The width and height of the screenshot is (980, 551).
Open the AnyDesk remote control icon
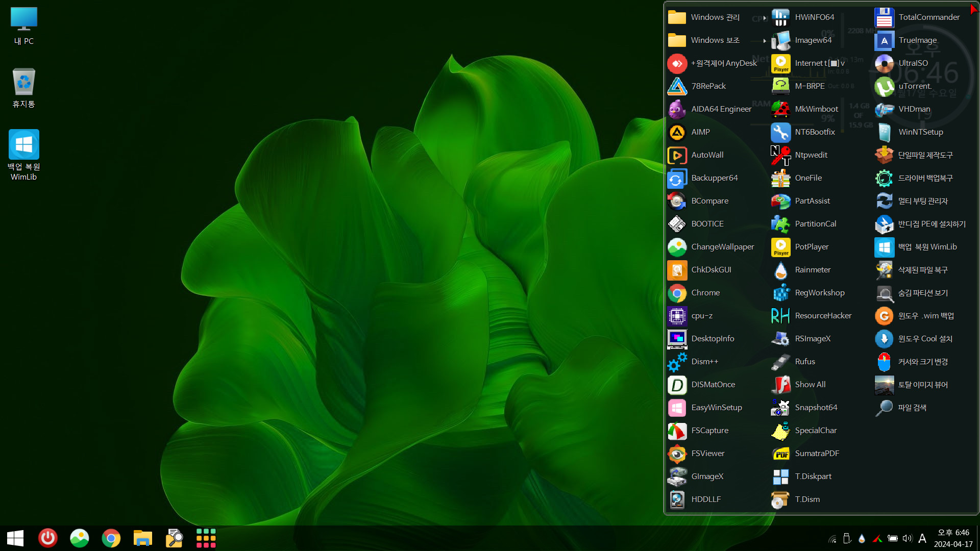[x=677, y=63]
